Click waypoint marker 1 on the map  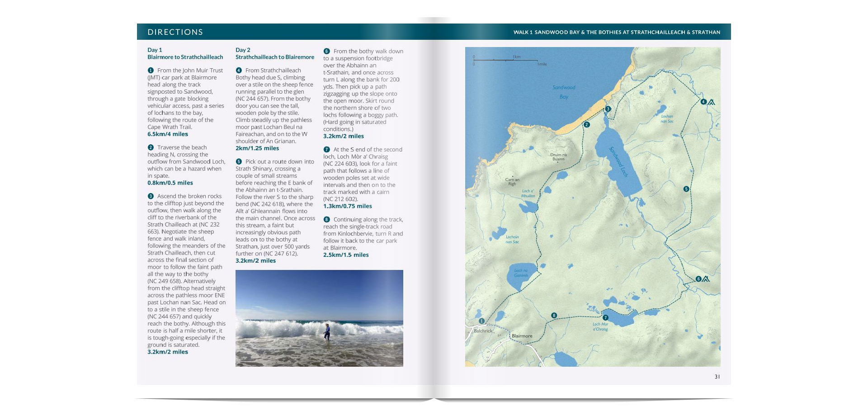click(481, 321)
